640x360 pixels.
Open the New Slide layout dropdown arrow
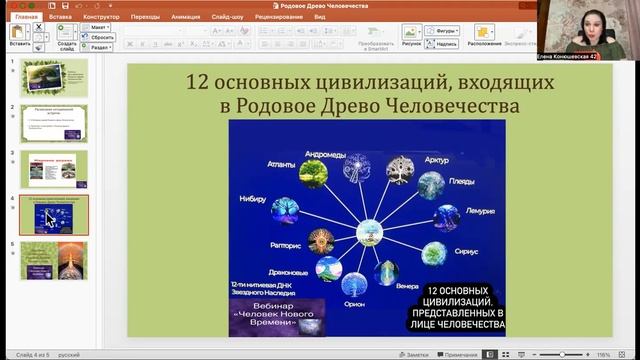[76, 32]
